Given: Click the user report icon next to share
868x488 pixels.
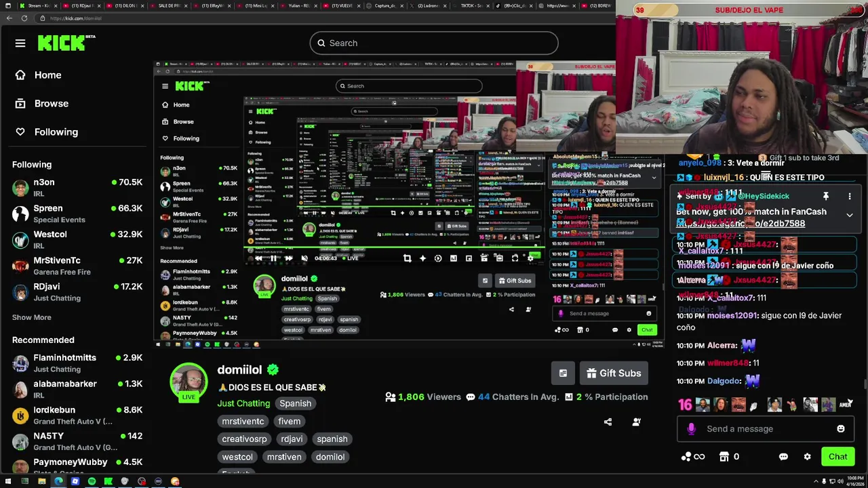Looking at the screenshot, I should tap(636, 422).
